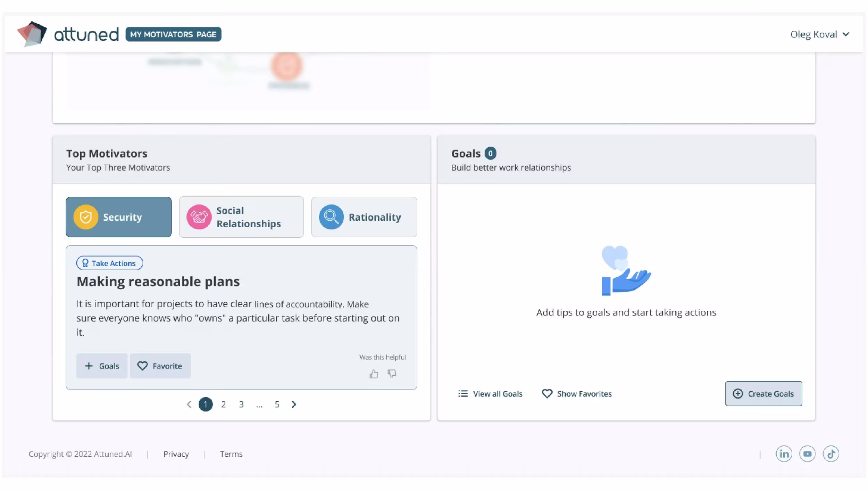Click the thumbs up helpful icon

[x=374, y=374]
